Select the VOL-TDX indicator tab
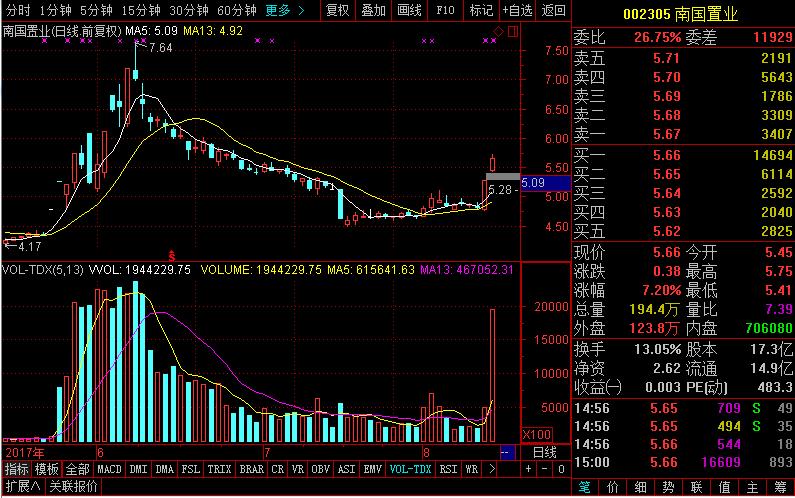 click(410, 469)
